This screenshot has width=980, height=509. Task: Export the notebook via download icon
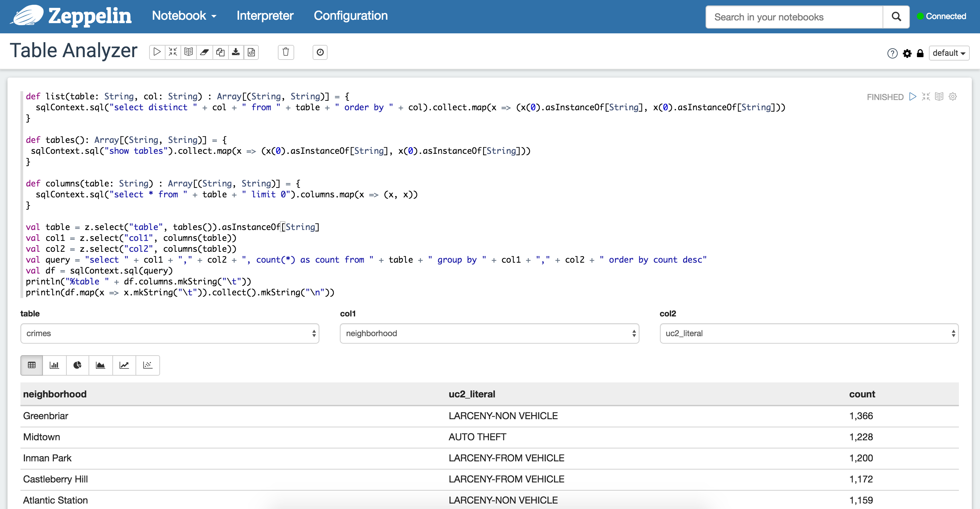coord(236,52)
